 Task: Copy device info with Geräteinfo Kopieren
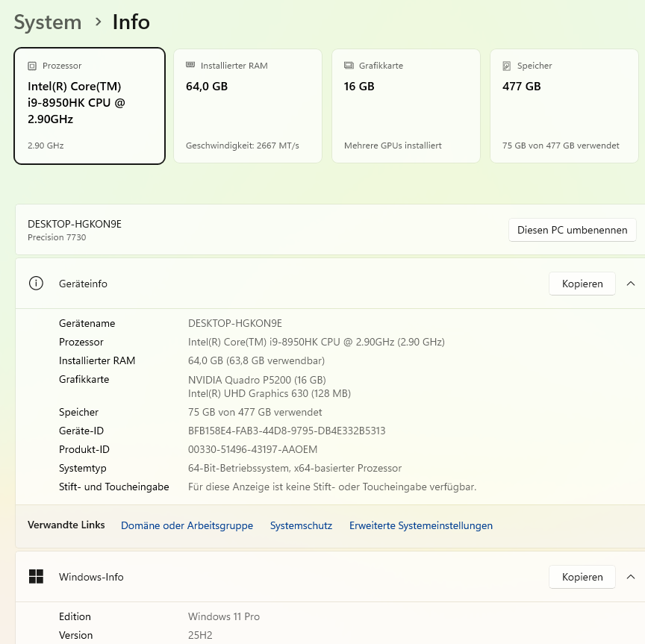pos(582,284)
